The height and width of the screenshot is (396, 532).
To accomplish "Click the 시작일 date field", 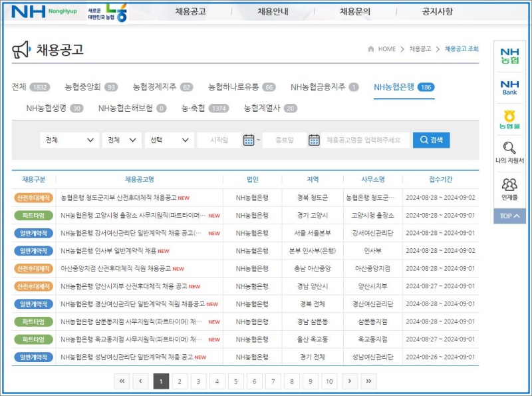I will (219, 140).
